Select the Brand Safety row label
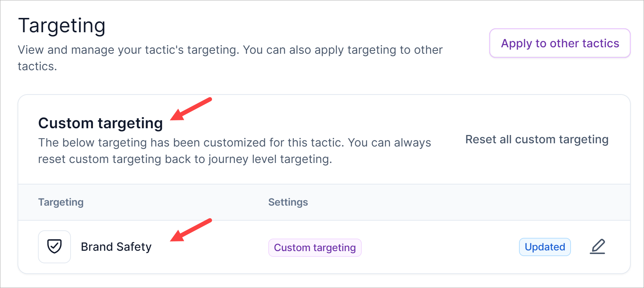 click(116, 247)
